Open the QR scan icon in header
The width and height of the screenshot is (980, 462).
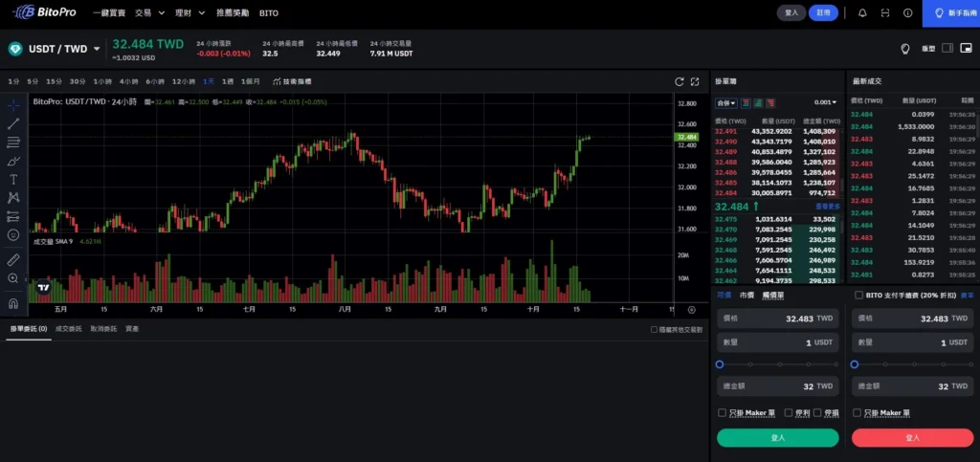[x=885, y=13]
